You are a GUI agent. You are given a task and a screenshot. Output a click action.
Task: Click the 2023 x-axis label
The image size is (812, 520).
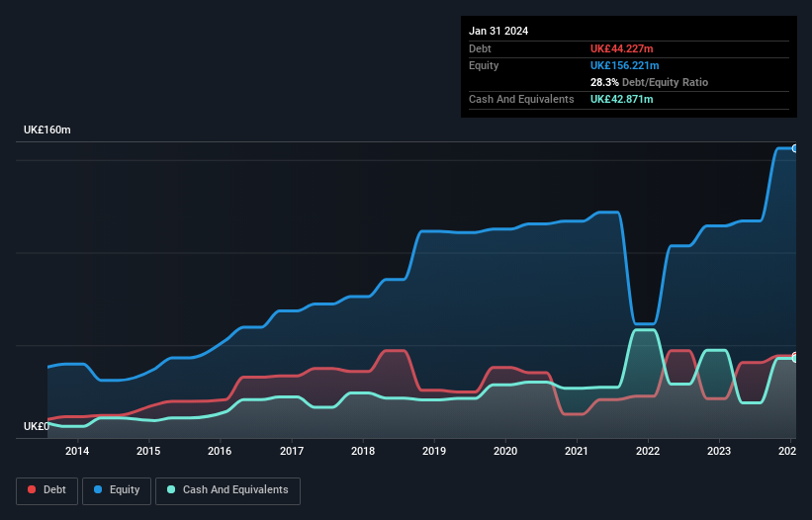pos(719,451)
